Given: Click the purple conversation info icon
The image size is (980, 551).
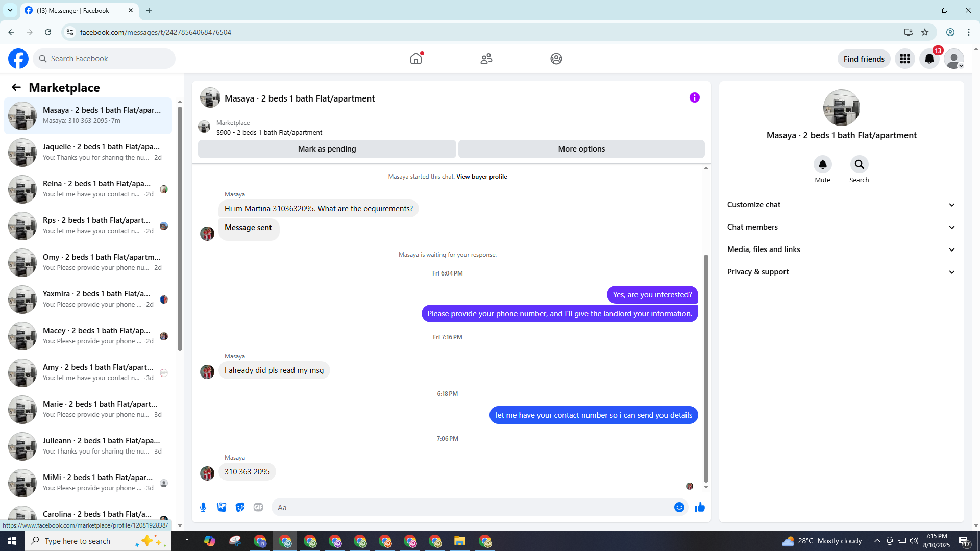Looking at the screenshot, I should [694, 97].
